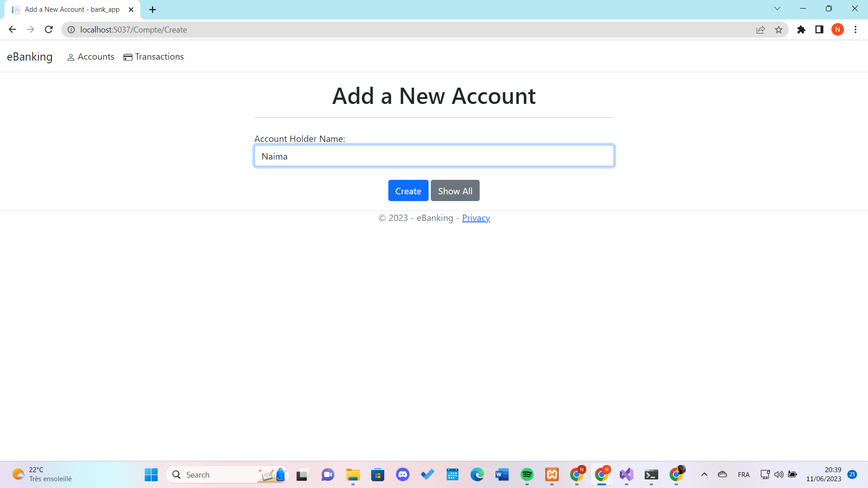Click the Account Holder Name field

click(434, 156)
